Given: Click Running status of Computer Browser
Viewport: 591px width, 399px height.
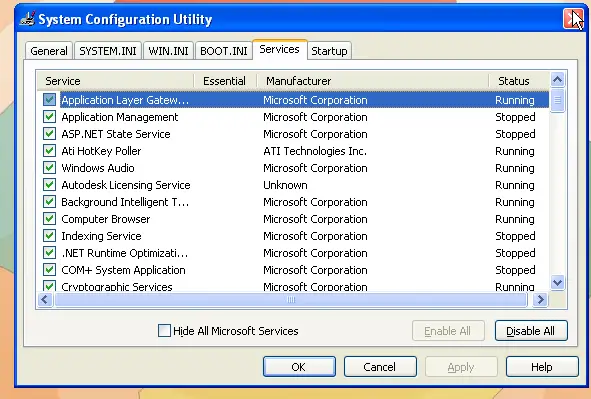Looking at the screenshot, I should click(515, 219).
